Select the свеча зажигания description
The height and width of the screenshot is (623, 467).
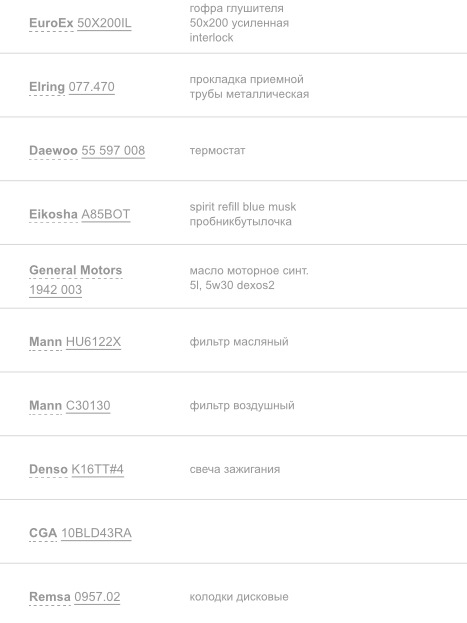(235, 469)
